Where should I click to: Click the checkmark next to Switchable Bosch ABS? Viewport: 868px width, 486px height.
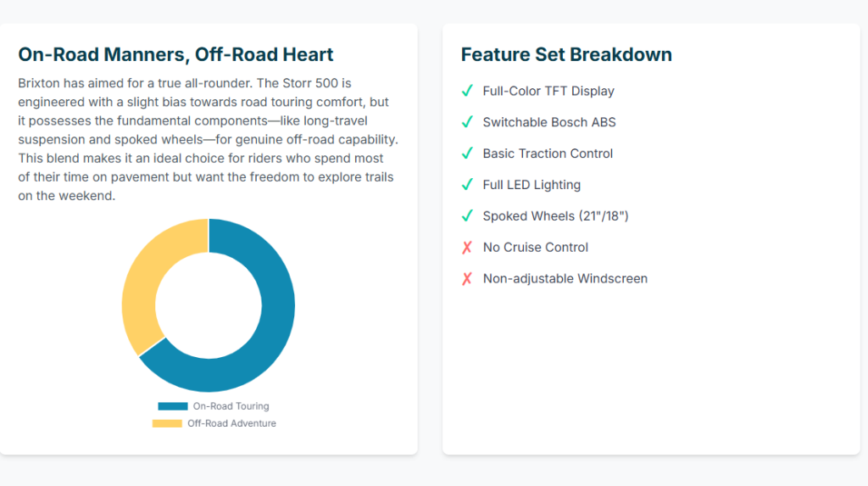pos(466,122)
